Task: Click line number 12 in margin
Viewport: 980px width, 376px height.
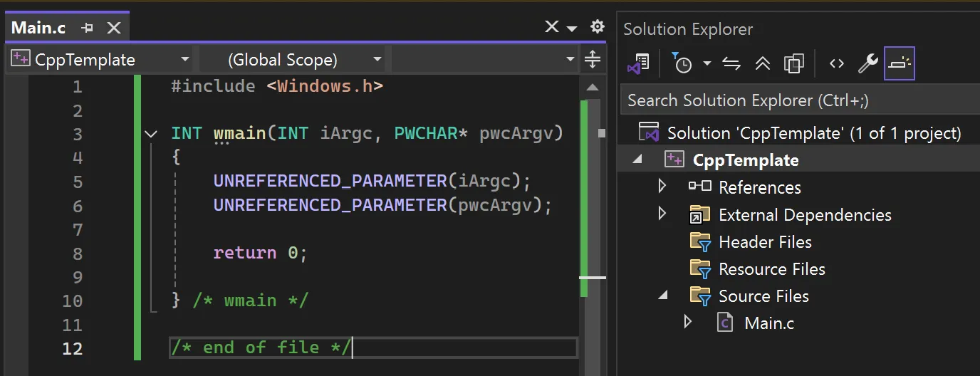Action: pos(73,348)
